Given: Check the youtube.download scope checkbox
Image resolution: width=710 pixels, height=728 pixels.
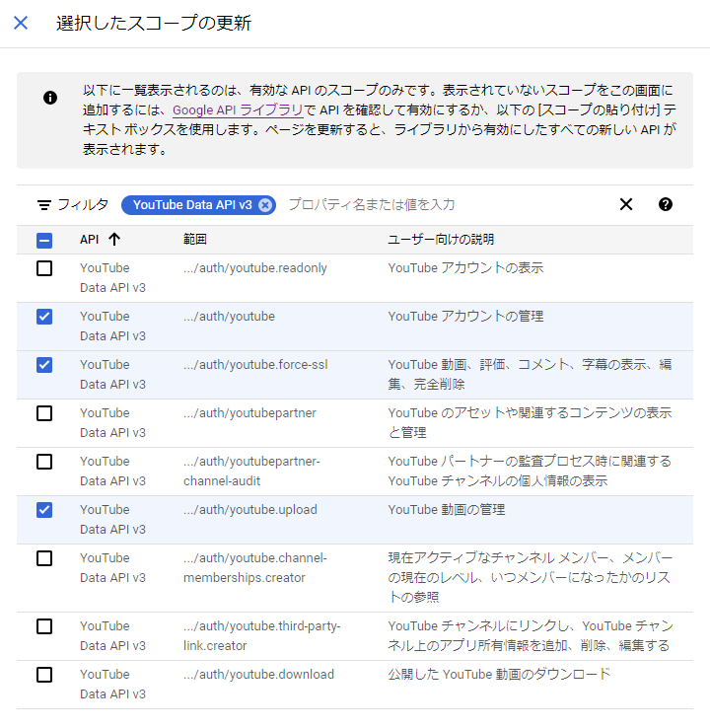Looking at the screenshot, I should [x=44, y=675].
